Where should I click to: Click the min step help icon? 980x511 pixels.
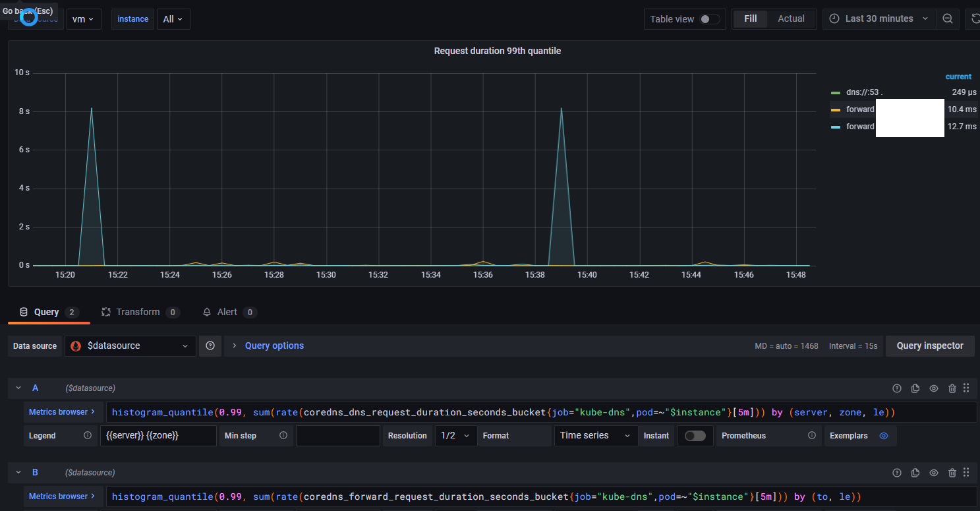click(x=283, y=435)
